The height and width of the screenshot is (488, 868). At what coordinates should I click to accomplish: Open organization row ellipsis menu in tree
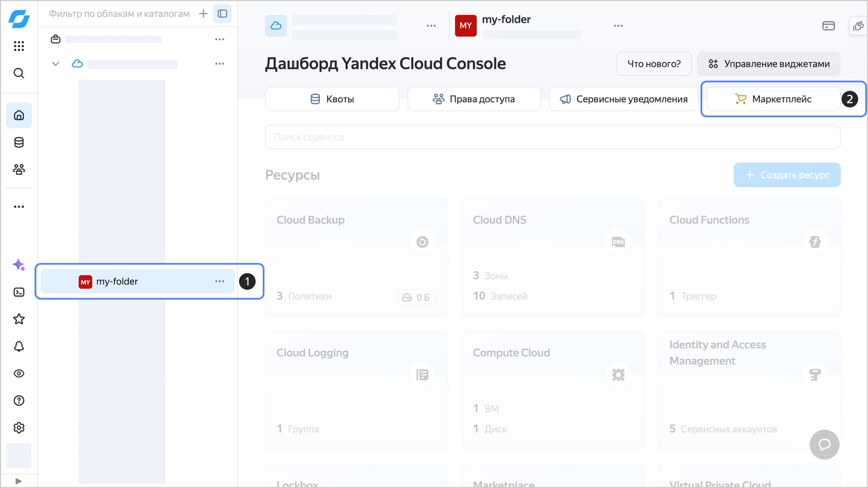click(x=220, y=39)
